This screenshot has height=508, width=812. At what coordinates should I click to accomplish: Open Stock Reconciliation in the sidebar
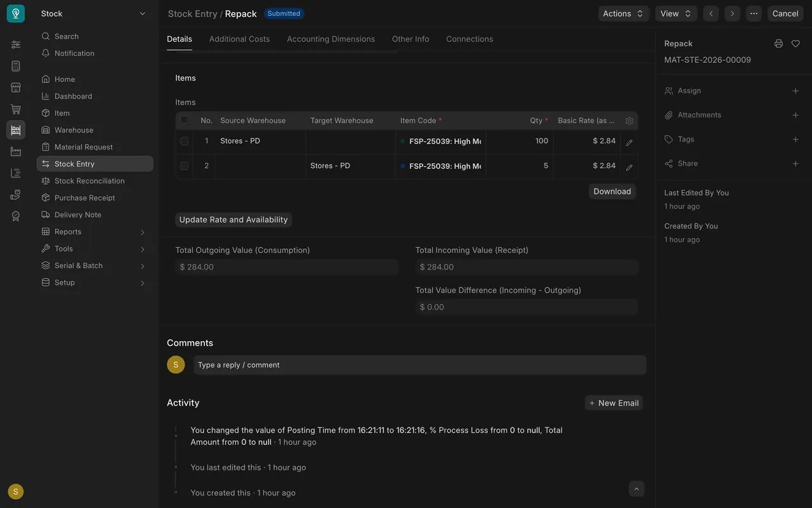pyautogui.click(x=95, y=181)
